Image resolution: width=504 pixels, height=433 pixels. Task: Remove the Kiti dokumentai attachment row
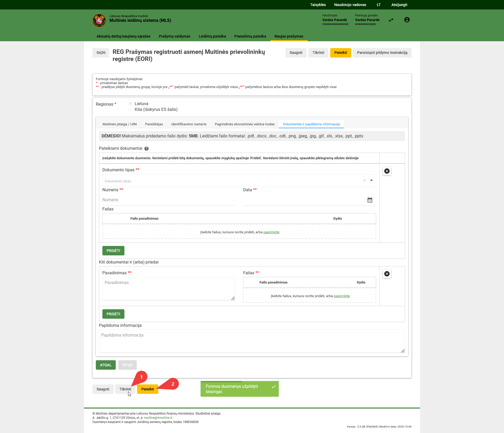[387, 274]
